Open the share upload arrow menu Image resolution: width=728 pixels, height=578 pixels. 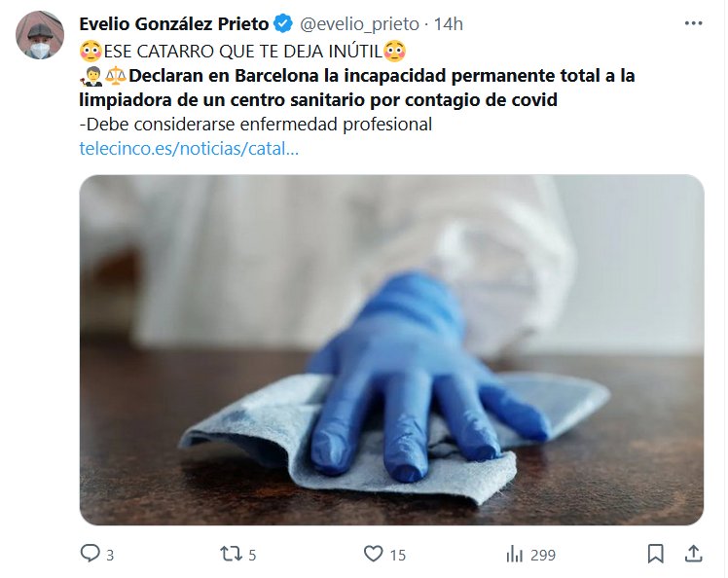click(693, 554)
